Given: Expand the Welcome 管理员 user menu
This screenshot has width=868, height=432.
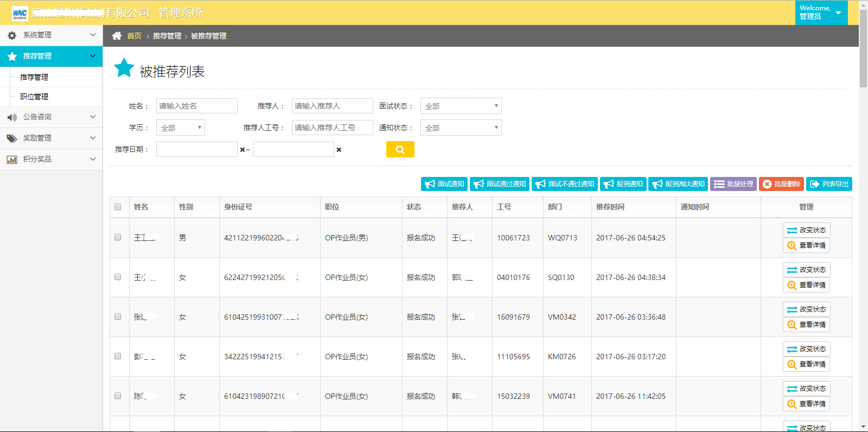Looking at the screenshot, I should click(x=821, y=12).
